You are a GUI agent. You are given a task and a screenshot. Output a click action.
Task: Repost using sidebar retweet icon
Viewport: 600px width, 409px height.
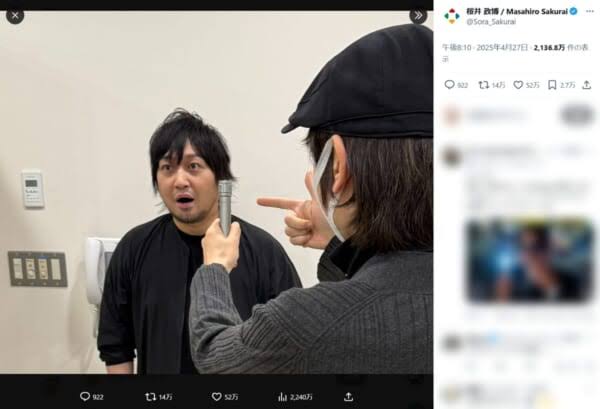coord(484,85)
